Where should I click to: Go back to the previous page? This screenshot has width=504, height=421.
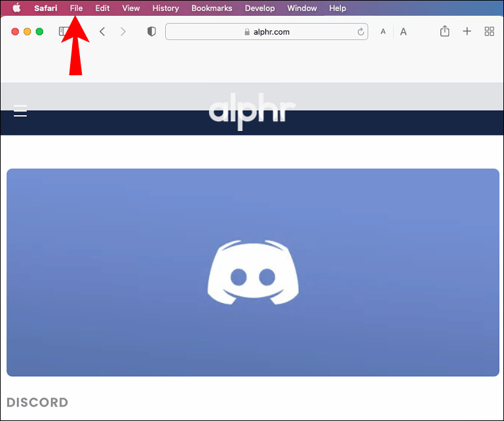point(102,31)
